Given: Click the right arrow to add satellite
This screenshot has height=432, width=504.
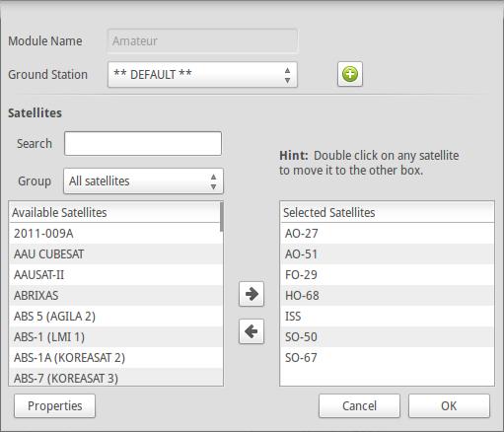Looking at the screenshot, I should [252, 294].
